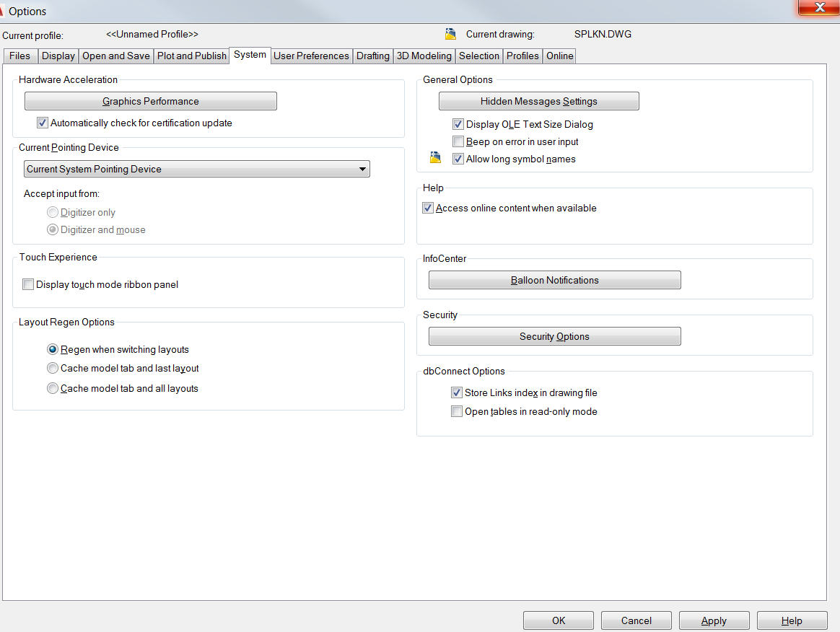Click the Hidden Messages Settings button
This screenshot has width=840, height=632.
pos(538,100)
